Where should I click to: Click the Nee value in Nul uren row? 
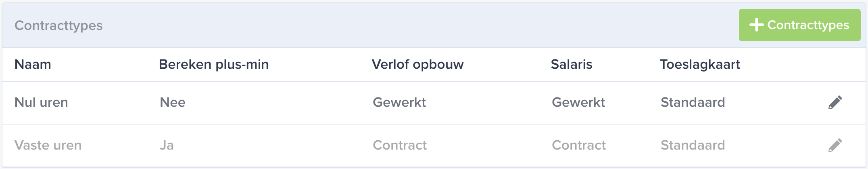pos(173,102)
